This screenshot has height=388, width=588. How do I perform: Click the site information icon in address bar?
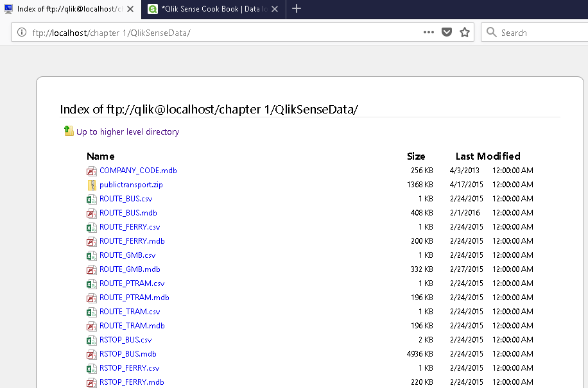coord(22,33)
